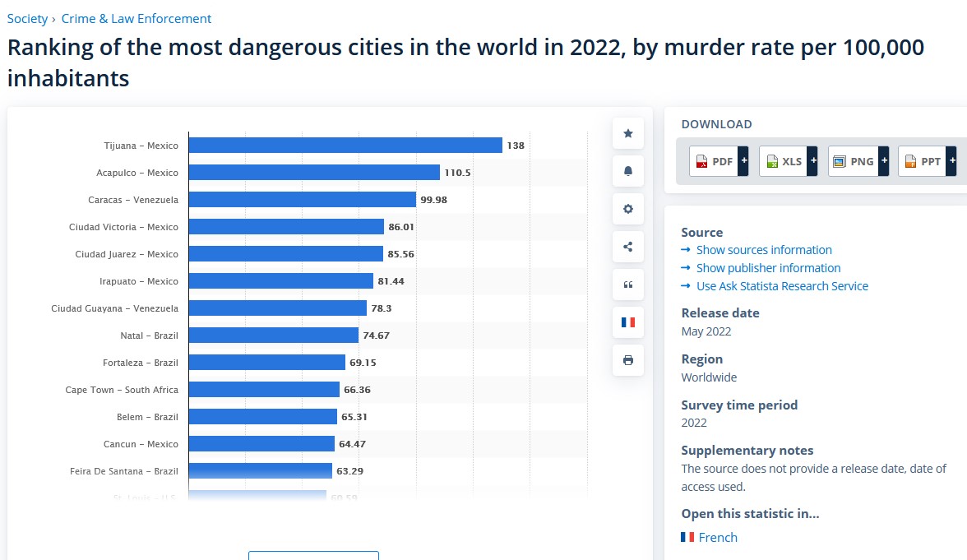Click the value label 81.44
This screenshot has height=560, width=967.
(x=391, y=281)
